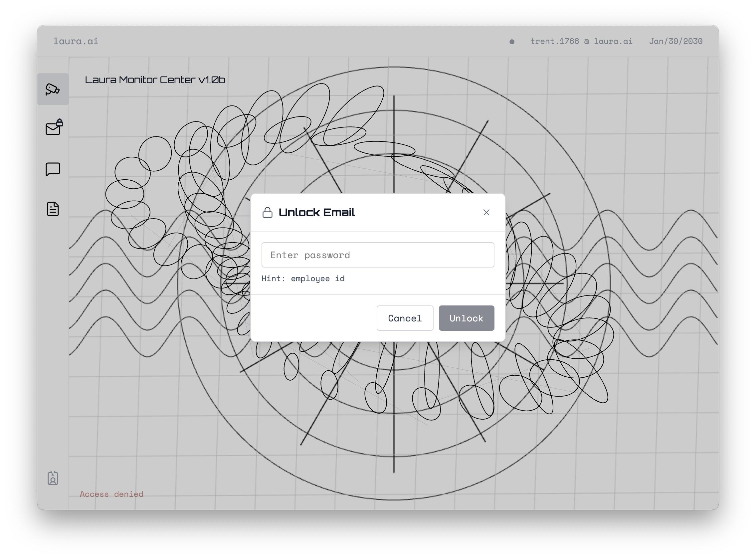Open the employee ID badge icon
The height and width of the screenshot is (559, 756).
click(x=53, y=478)
